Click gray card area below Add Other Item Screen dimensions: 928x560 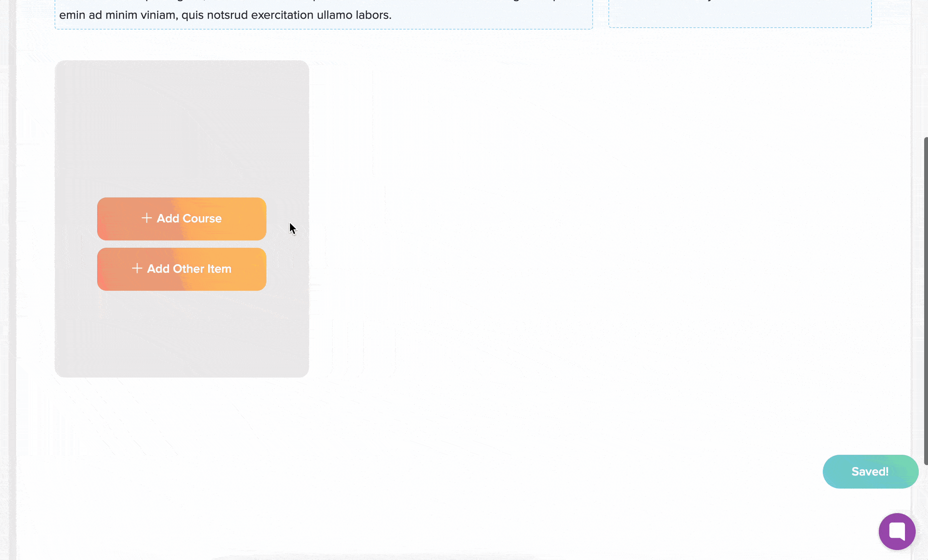point(181,334)
